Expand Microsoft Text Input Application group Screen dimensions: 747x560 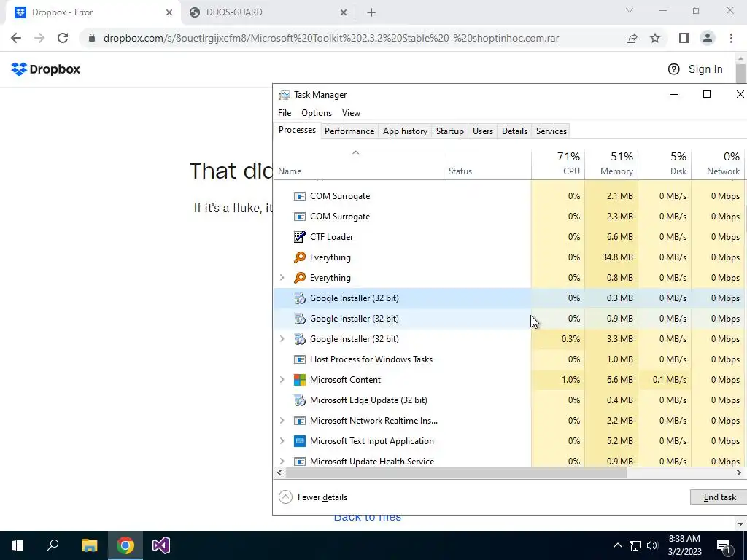[282, 441]
